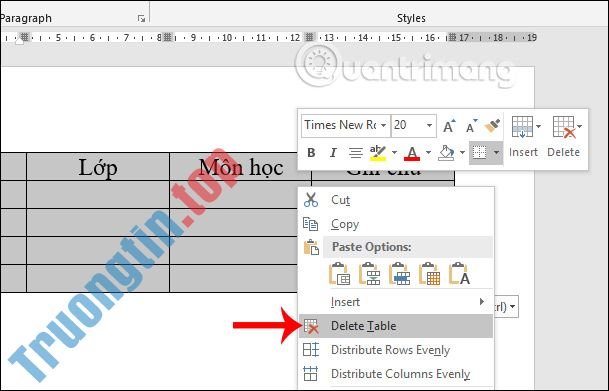
Task: Open font color dropdown arrow
Action: 428,153
